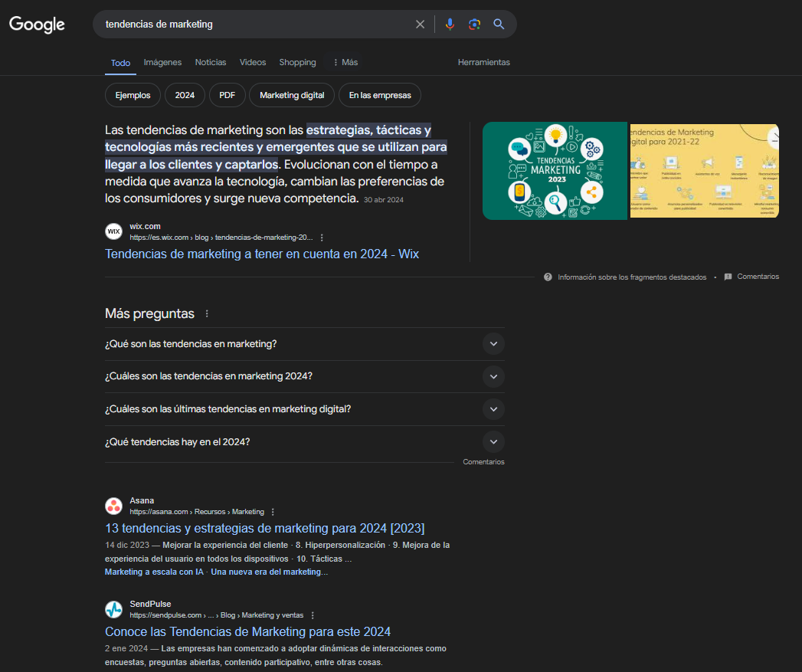Image resolution: width=802 pixels, height=672 pixels.
Task: Switch to the Imágenes tab
Action: (x=162, y=63)
